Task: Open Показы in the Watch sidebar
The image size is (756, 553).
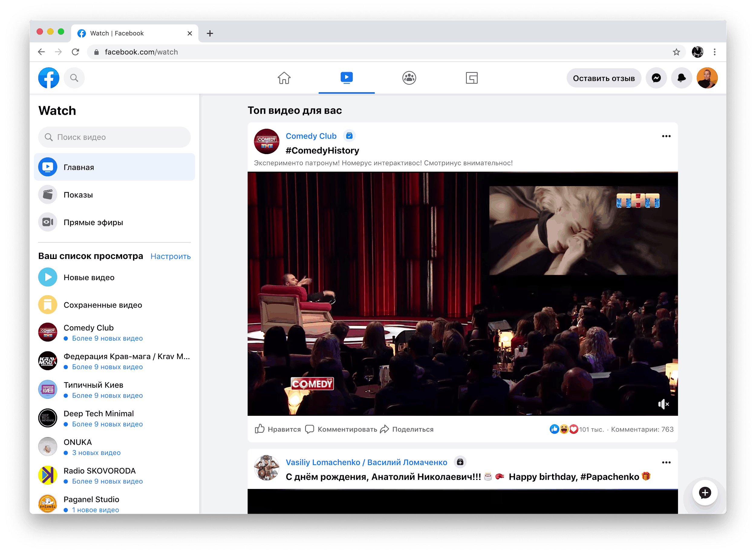Action: pos(115,195)
